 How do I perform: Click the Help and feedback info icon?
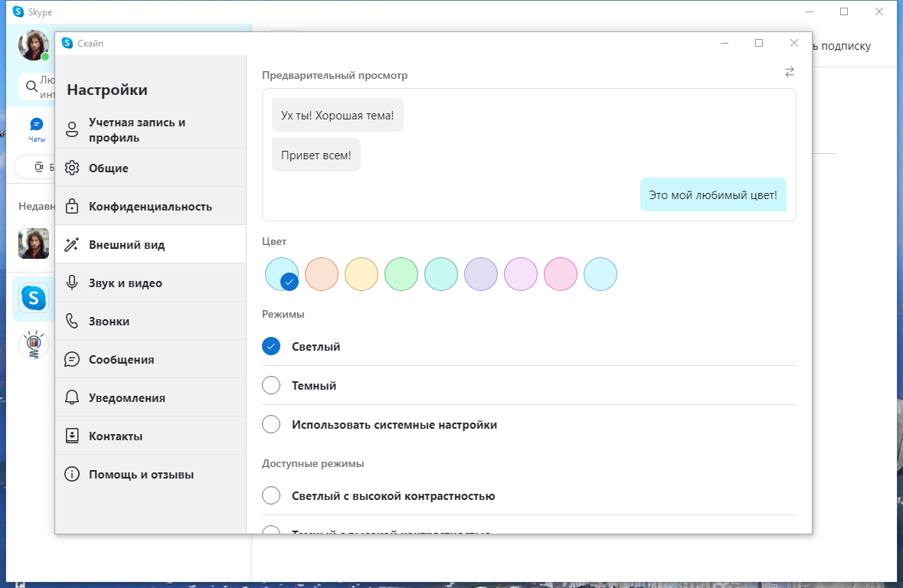tap(72, 474)
